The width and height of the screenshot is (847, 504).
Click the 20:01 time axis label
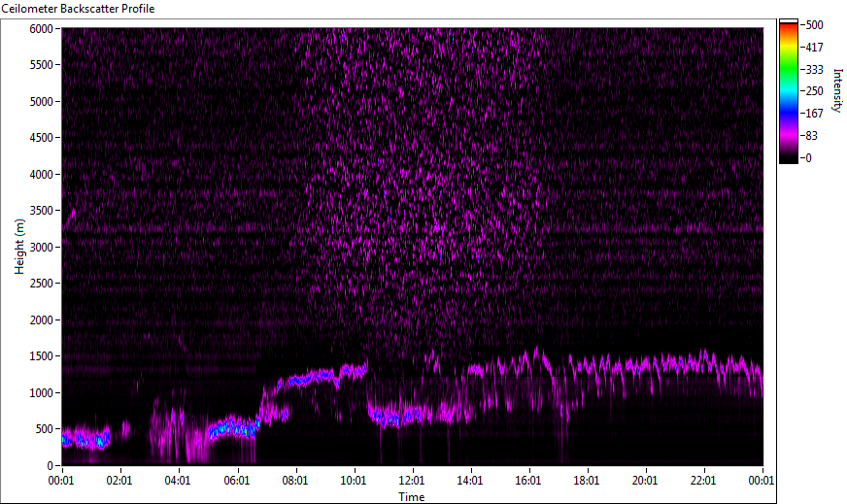point(645,481)
